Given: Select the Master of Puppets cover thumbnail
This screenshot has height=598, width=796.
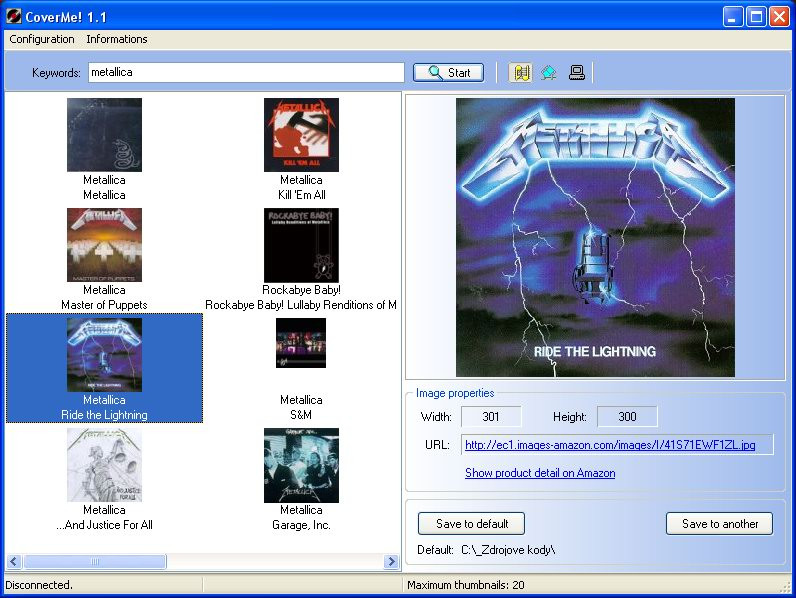Looking at the screenshot, I should pyautogui.click(x=105, y=245).
